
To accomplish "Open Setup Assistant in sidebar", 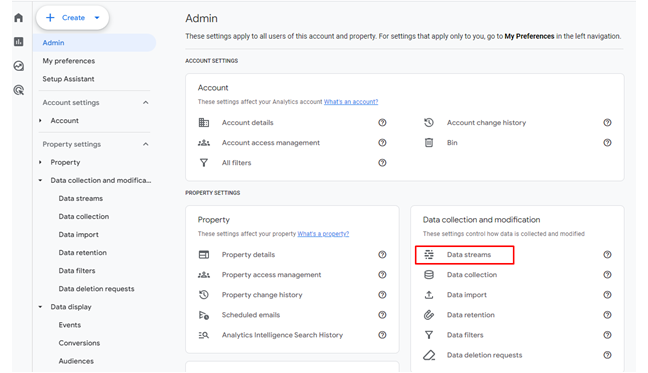I will [68, 79].
